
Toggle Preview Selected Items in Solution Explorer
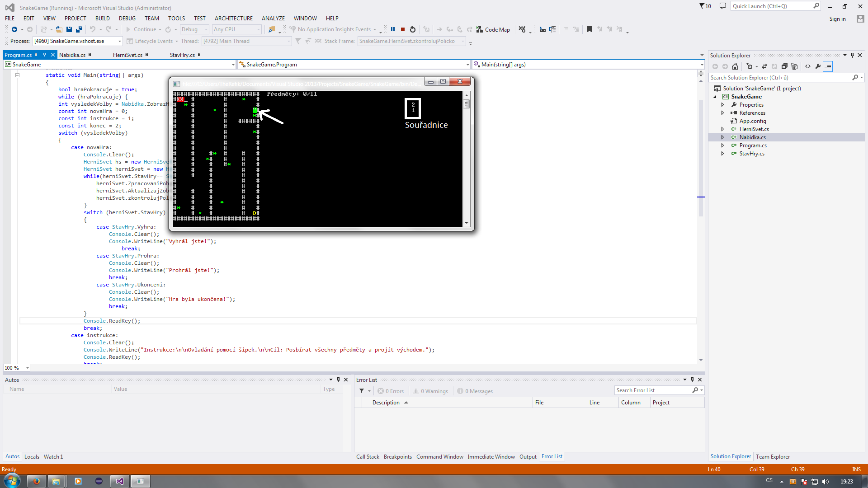click(828, 66)
